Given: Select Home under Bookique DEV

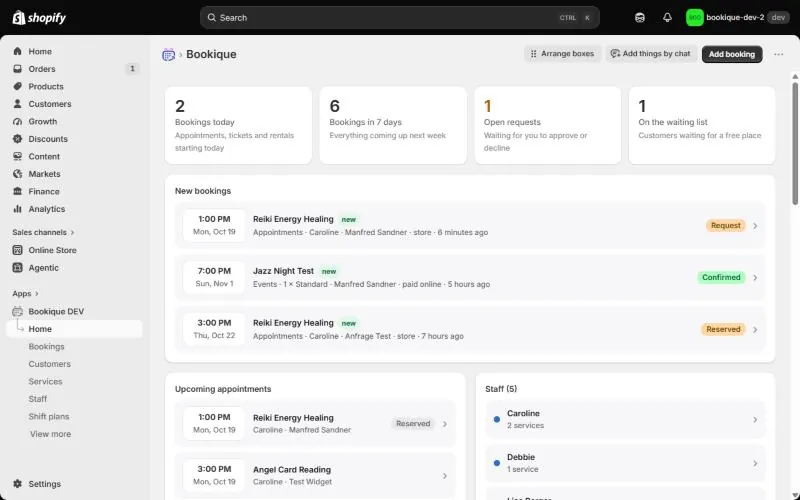Looking at the screenshot, I should coord(74,329).
